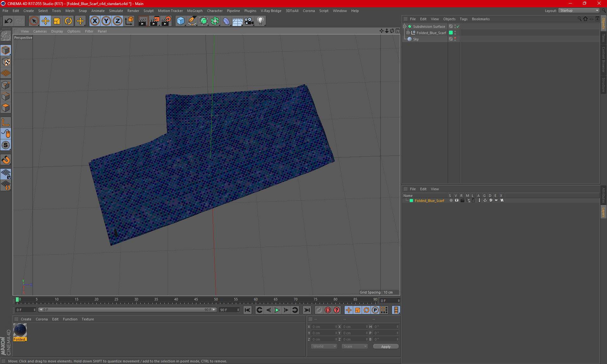
Task: Go to end of animation
Action: pos(307,310)
